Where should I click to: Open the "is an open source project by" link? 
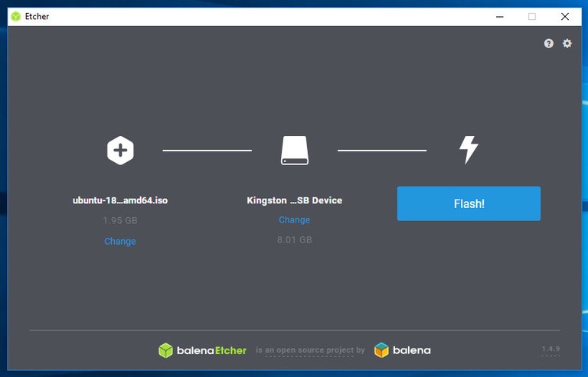point(310,351)
